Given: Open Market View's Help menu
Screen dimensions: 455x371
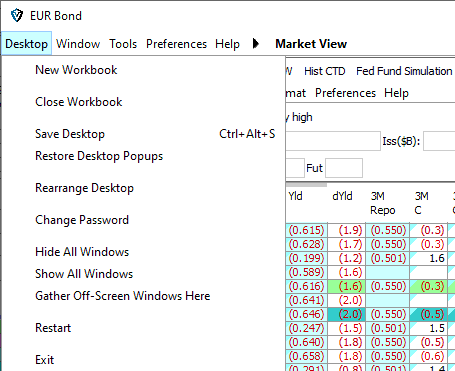Looking at the screenshot, I should (x=396, y=93).
